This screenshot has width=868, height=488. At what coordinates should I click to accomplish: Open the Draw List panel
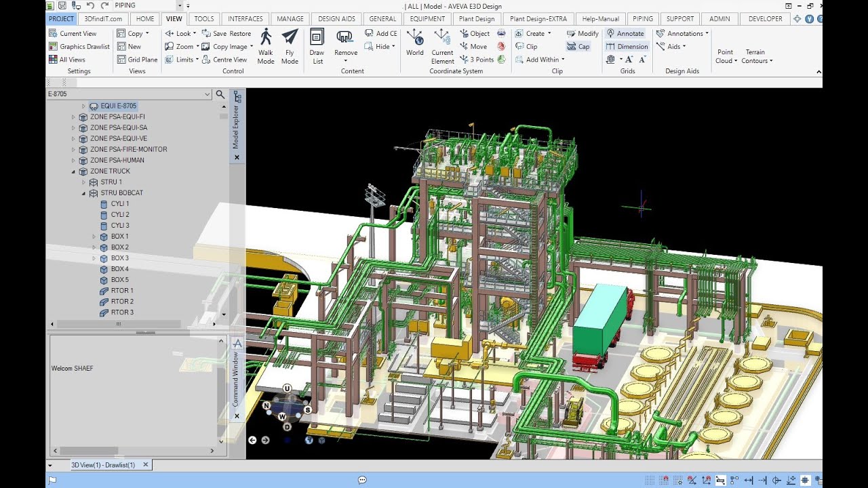(x=317, y=46)
